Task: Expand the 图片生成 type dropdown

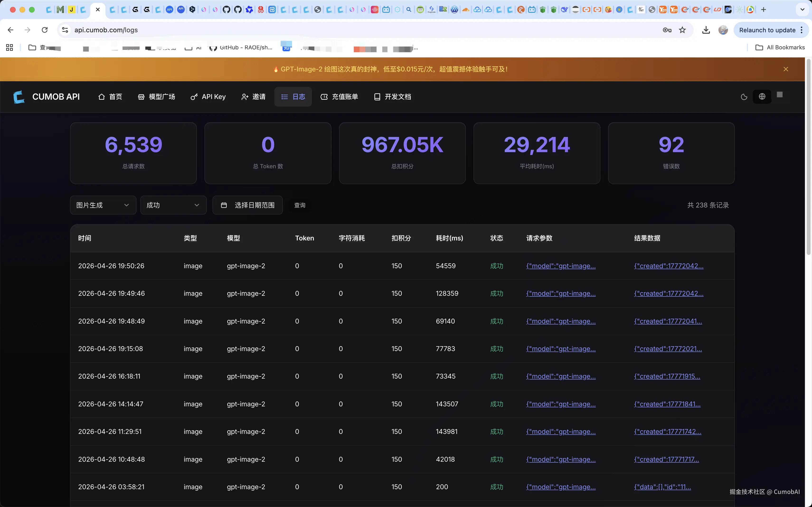Action: click(103, 205)
